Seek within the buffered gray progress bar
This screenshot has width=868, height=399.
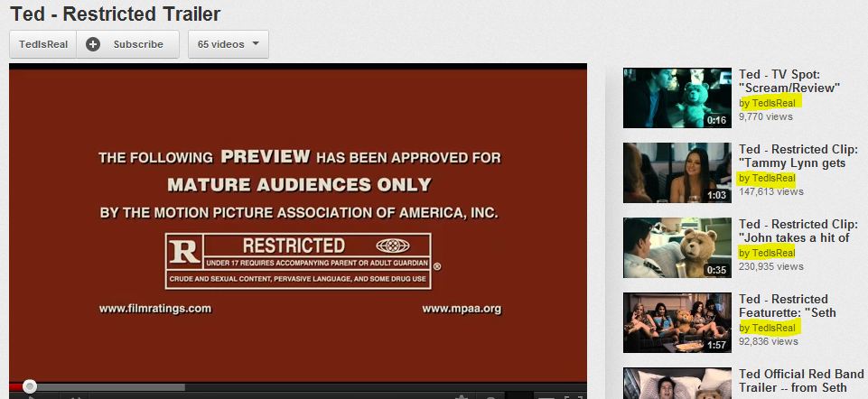[111, 387]
